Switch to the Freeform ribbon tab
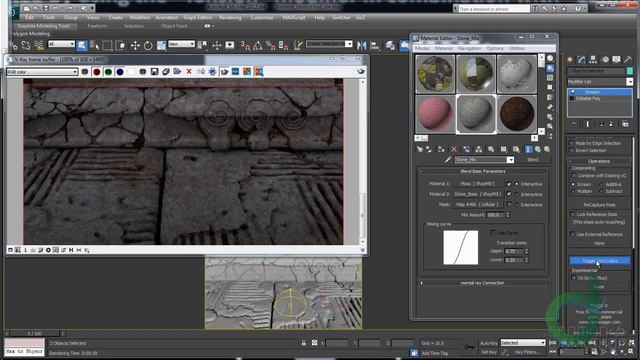Image resolution: width=640 pixels, height=360 pixels. (x=97, y=26)
